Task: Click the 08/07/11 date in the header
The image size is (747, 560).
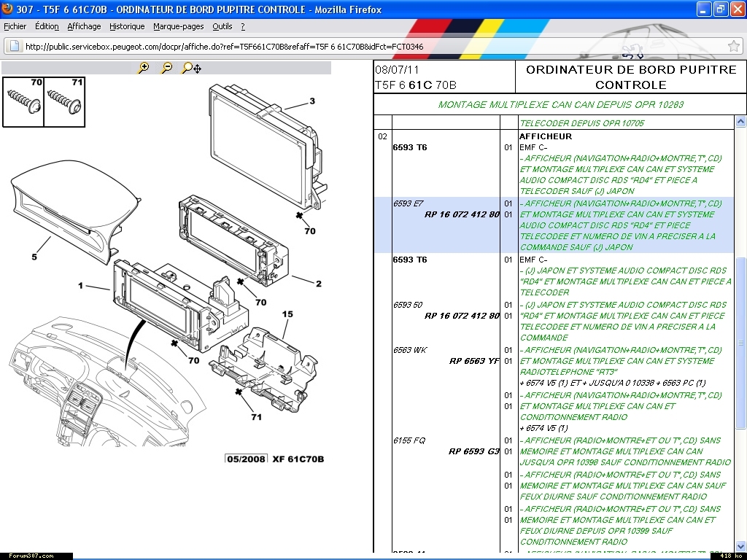Action: point(397,69)
